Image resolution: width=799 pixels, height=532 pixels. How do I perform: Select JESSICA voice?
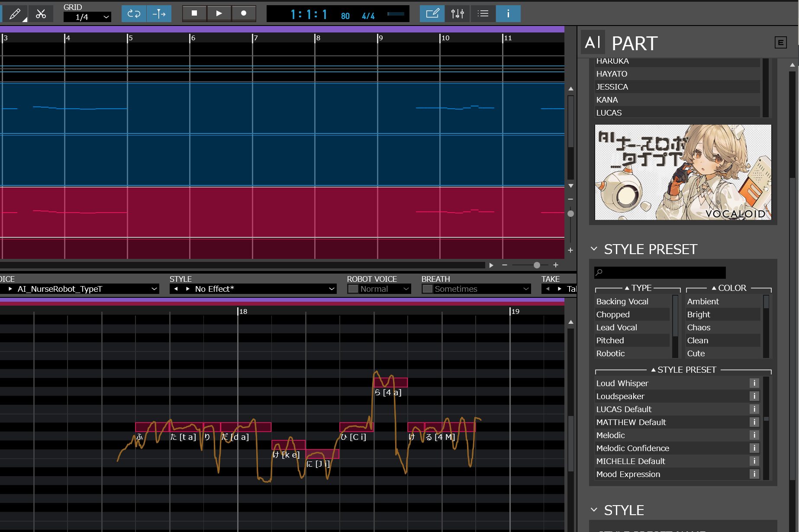click(x=677, y=87)
